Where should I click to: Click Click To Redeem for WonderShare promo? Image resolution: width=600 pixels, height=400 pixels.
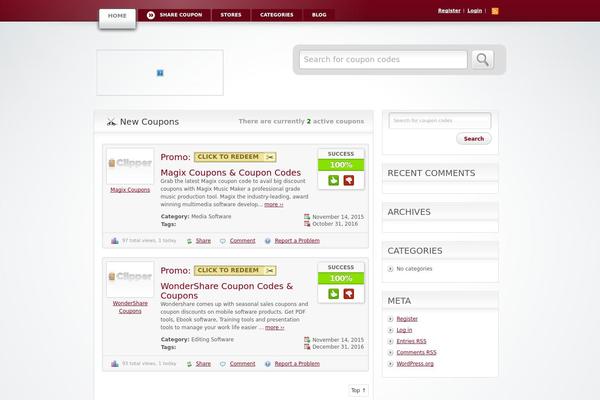point(235,271)
